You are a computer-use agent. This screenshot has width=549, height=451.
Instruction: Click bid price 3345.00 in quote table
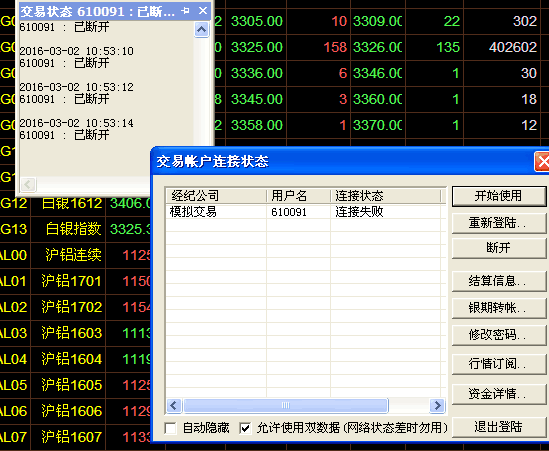coord(257,99)
